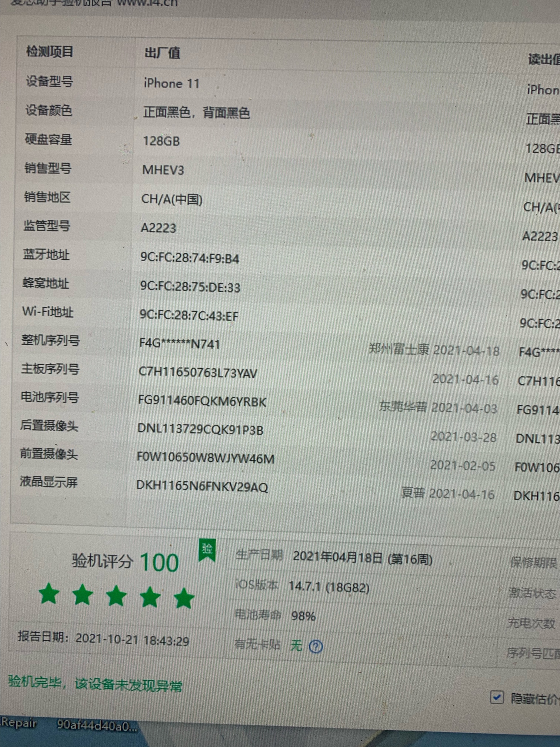Click the 验机完毕，该设备未发现异常 message

click(x=95, y=683)
